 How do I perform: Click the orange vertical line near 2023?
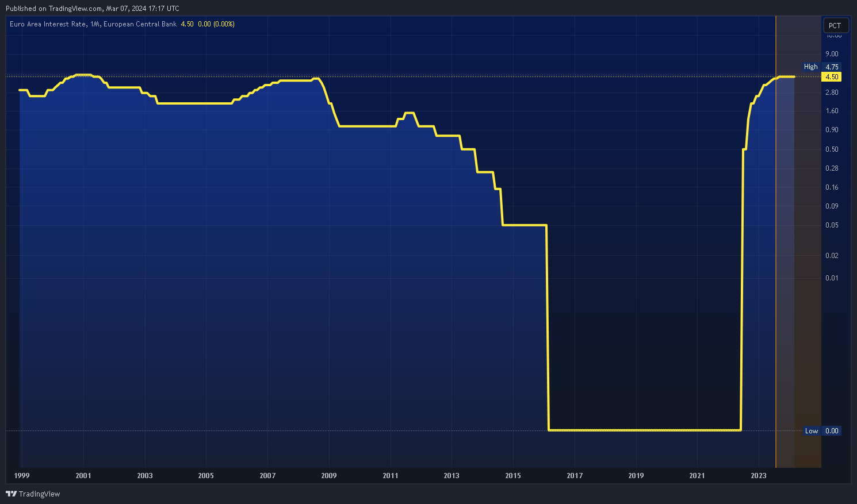click(x=776, y=241)
